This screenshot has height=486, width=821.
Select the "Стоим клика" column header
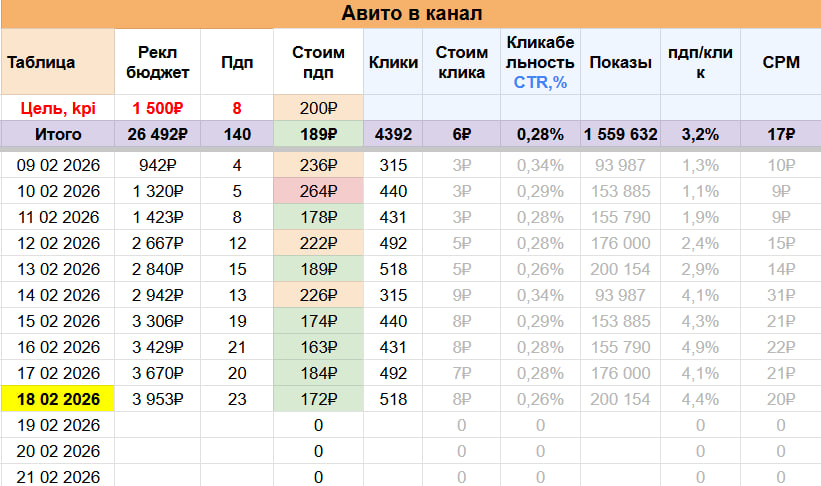click(462, 62)
